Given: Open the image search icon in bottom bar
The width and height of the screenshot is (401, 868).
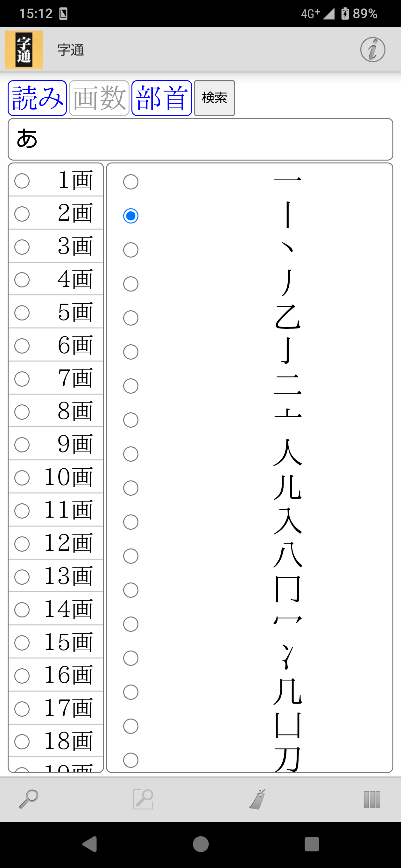Looking at the screenshot, I should [x=143, y=799].
